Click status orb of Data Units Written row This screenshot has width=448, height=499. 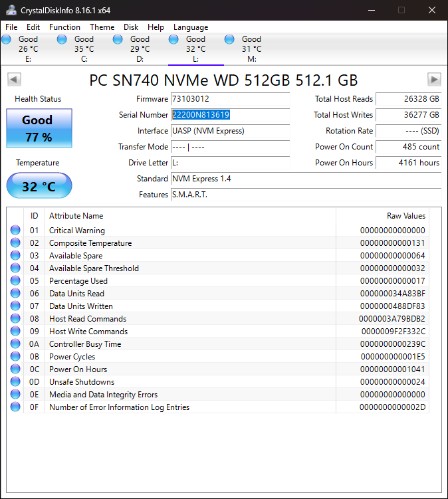click(15, 306)
